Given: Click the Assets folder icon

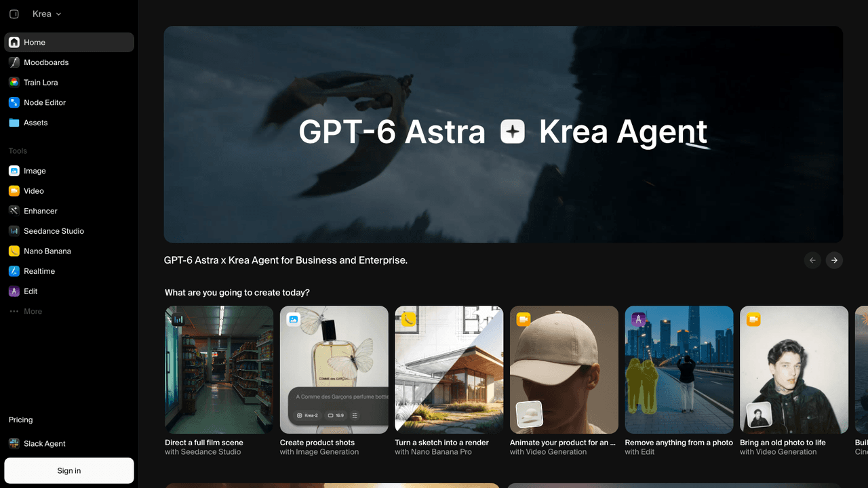Looking at the screenshot, I should click(x=14, y=123).
